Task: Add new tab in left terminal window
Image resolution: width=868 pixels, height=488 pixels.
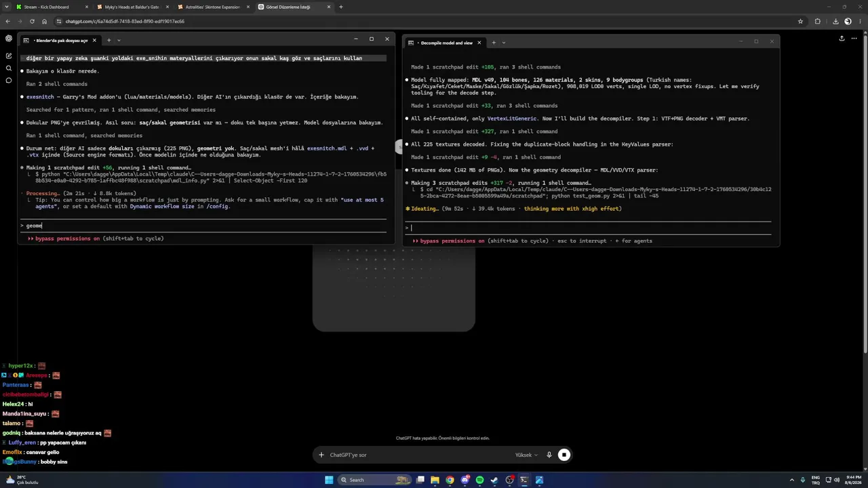Action: pos(108,40)
